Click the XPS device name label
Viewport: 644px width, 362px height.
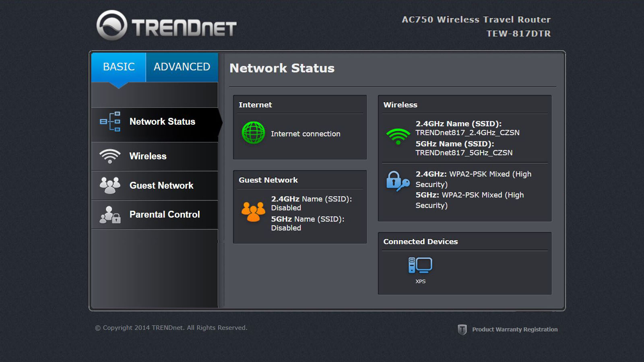[x=420, y=282]
